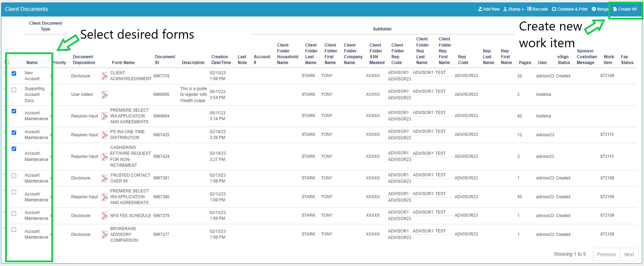Click Merge in the toolbar
Viewport: 644px width, 266px height.
click(x=600, y=9)
